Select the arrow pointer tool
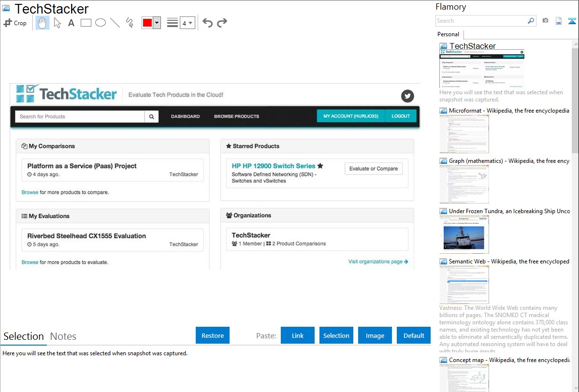Image resolution: width=579 pixels, height=392 pixels. click(x=57, y=23)
